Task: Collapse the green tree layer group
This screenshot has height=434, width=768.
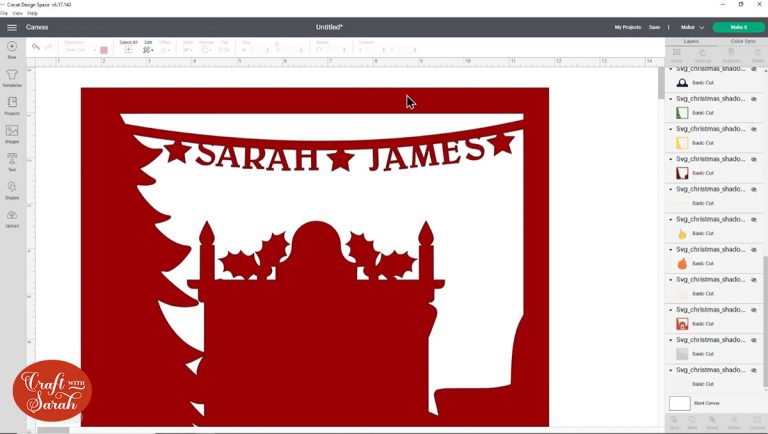Action: [x=671, y=99]
